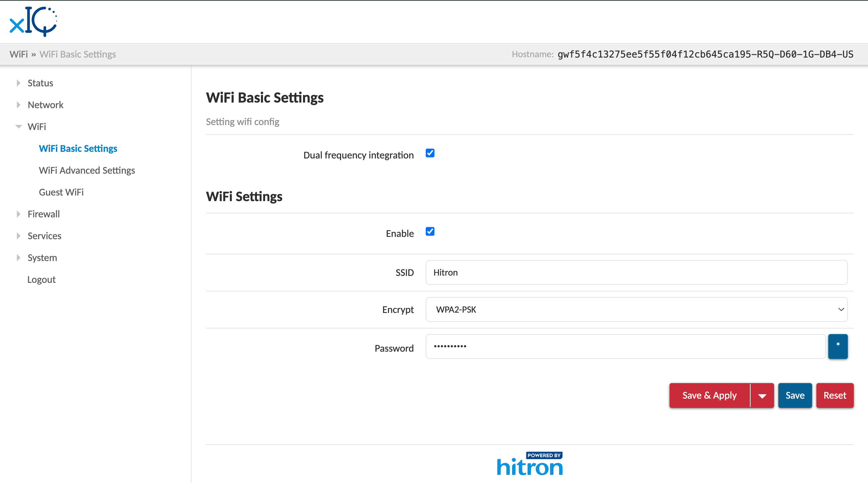Open the System menu
868x483 pixels.
(42, 258)
